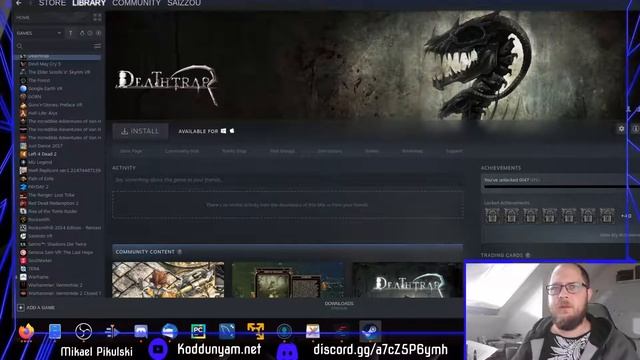Image resolution: width=640 pixels, height=360 pixels.
Task: Select TERA in library list
Action: pos(33,269)
